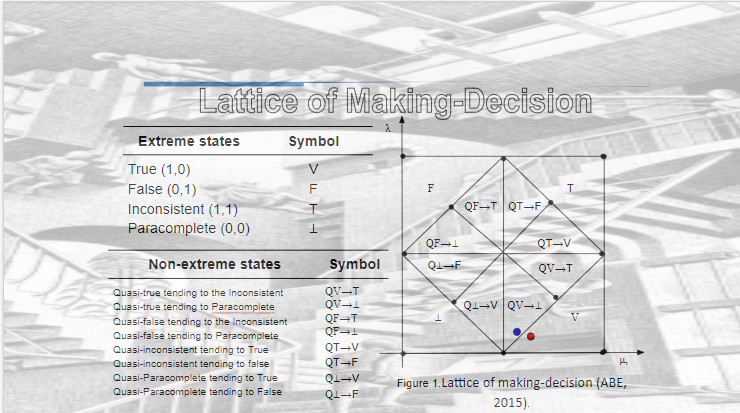Select QV→T region label inside the lattice
Viewport: 740px width, 413px height.
pos(555,269)
